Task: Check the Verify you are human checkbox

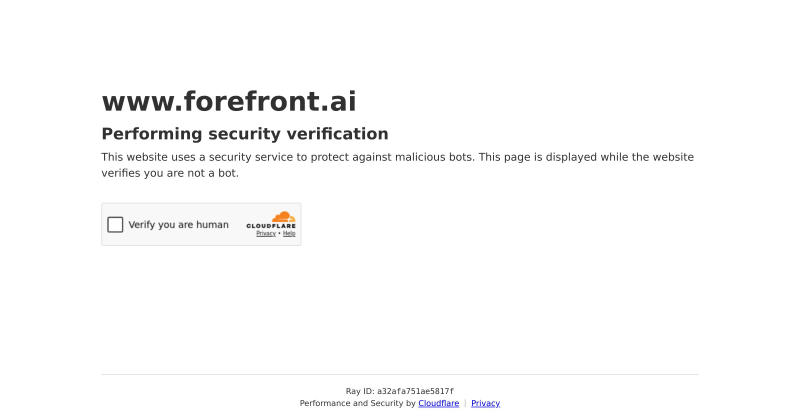Action: (115, 225)
